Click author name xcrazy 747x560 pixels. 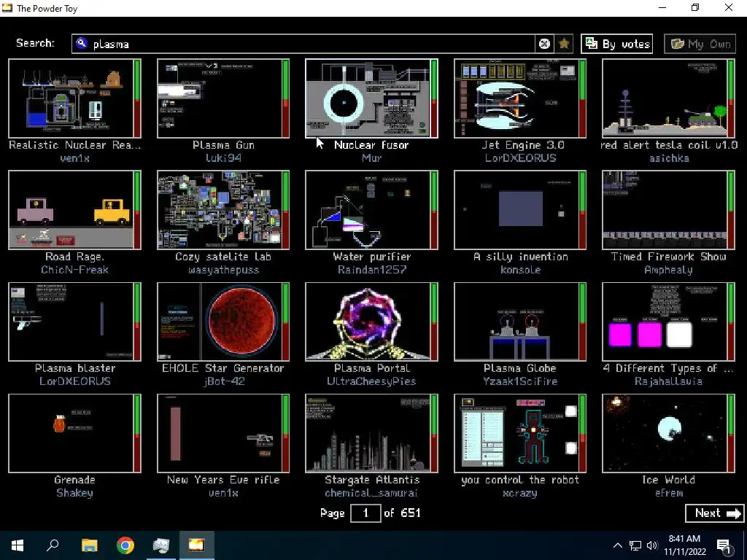tap(520, 493)
